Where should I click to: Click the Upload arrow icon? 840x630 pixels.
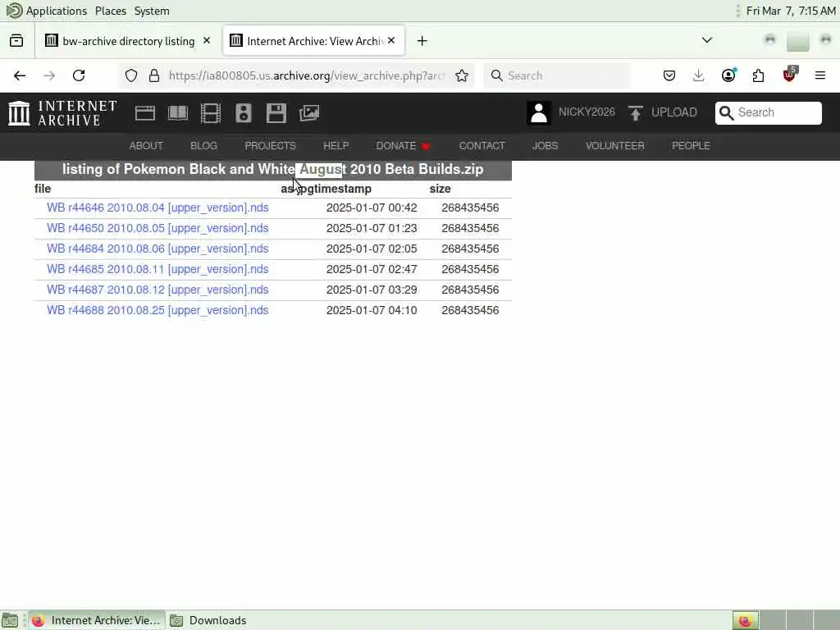636,112
